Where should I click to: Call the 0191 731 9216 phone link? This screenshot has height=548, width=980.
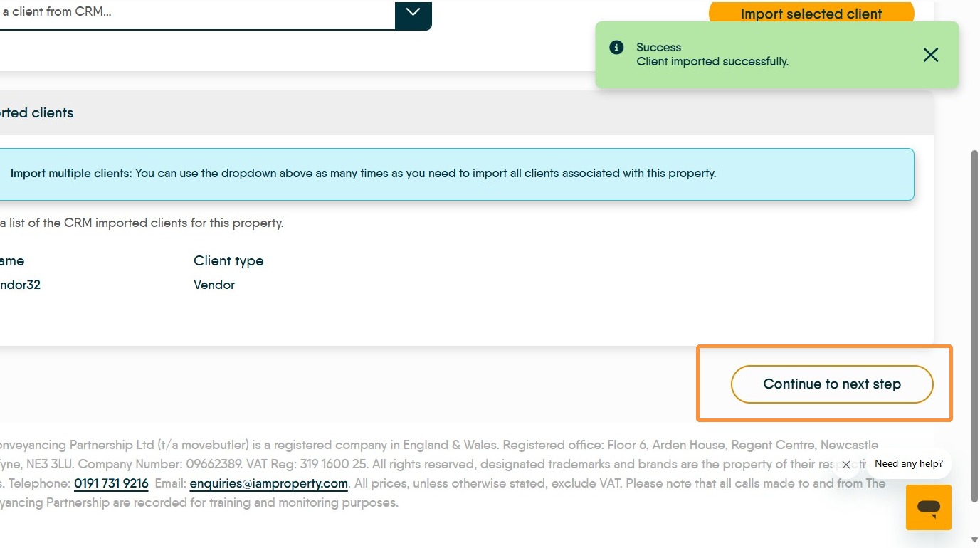[111, 483]
